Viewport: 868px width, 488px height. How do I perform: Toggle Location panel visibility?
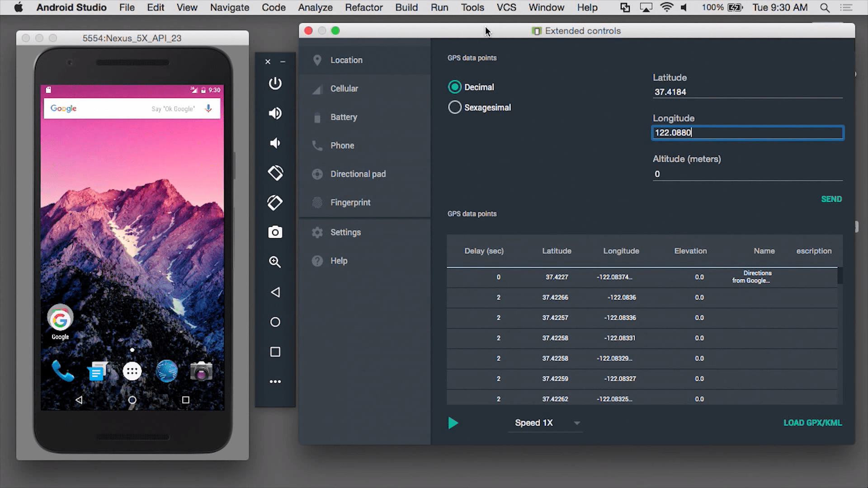click(346, 60)
